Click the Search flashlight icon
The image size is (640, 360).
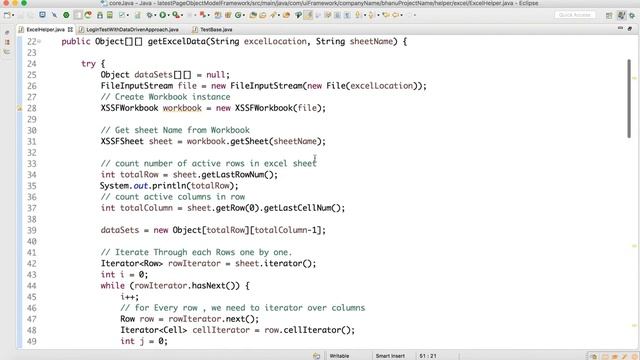point(273,15)
